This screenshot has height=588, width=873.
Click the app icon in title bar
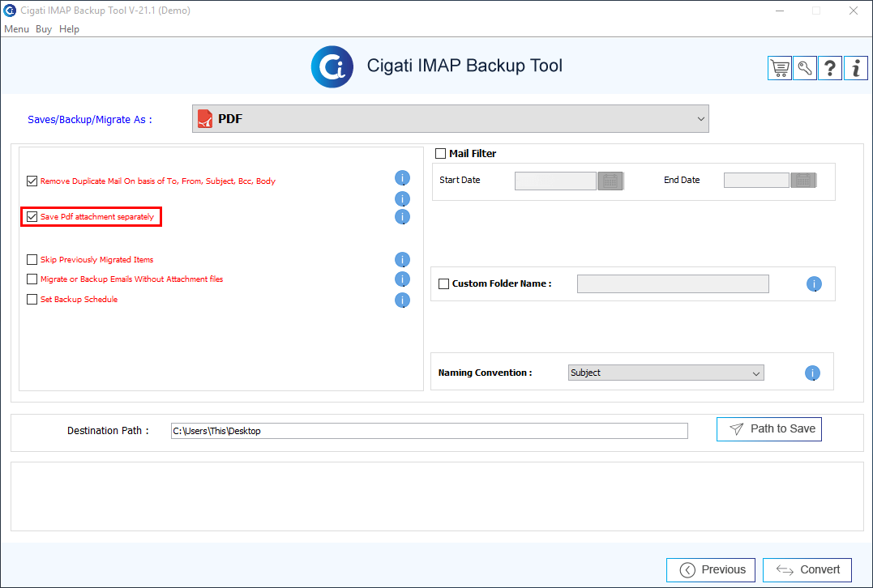(10, 10)
